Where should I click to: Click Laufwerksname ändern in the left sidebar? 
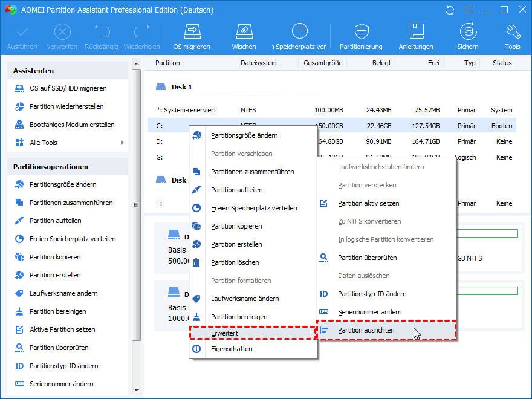tap(63, 293)
